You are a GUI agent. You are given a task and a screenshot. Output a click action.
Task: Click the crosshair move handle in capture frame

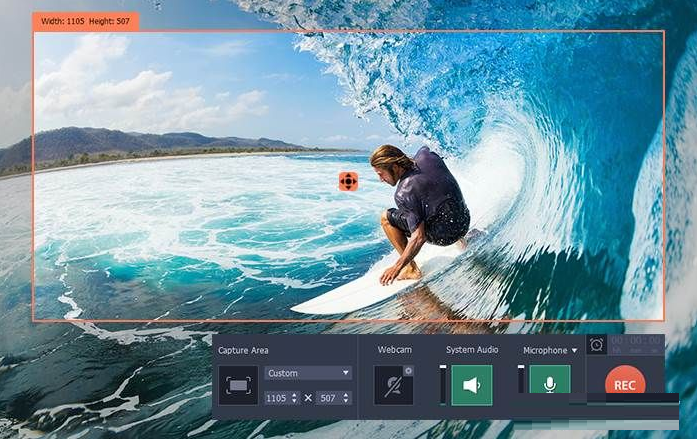(x=348, y=180)
